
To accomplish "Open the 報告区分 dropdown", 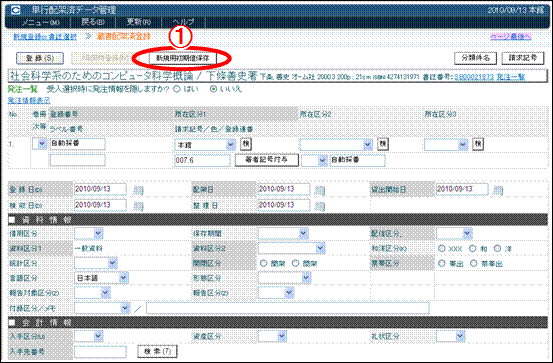I will tap(276, 293).
